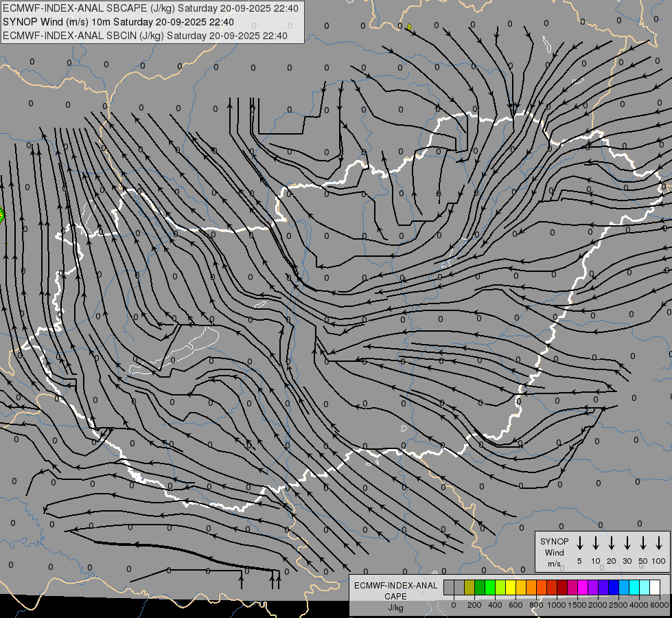
Task: Click the SBCIN header line
Action: coord(145,36)
